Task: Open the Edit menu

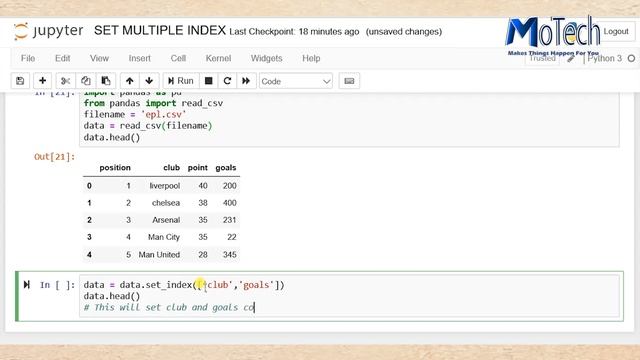Action: [x=62, y=58]
